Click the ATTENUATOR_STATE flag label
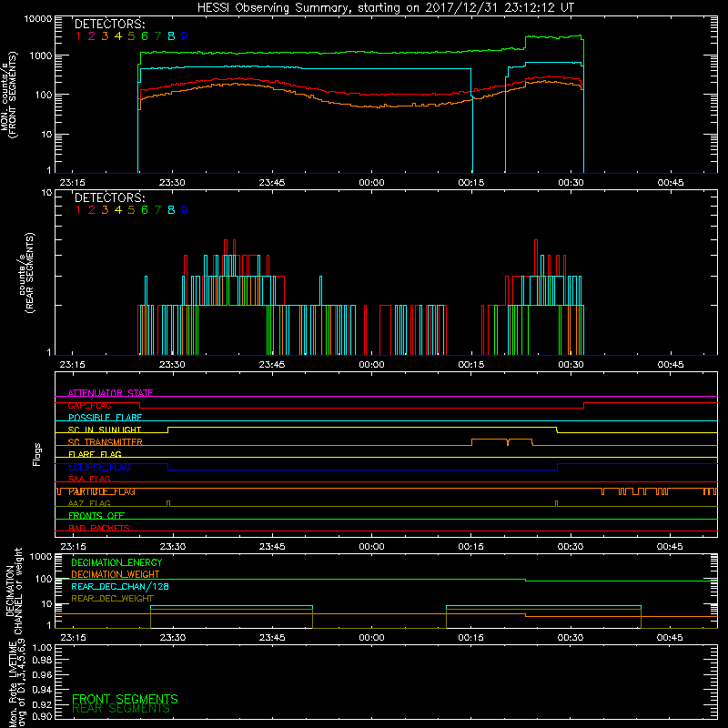 point(110,393)
